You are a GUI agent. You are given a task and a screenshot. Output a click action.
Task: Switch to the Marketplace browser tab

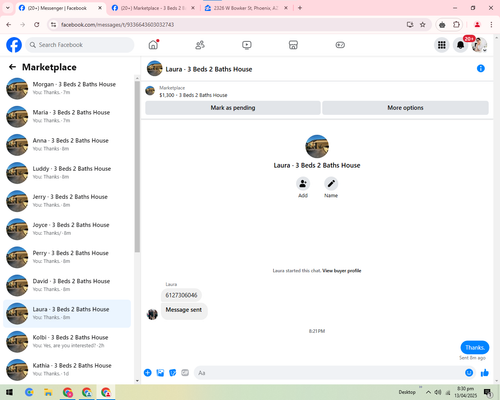tap(153, 8)
